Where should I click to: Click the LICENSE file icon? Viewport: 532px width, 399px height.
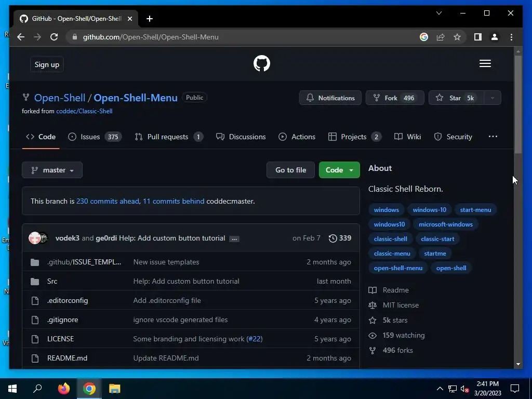point(35,339)
